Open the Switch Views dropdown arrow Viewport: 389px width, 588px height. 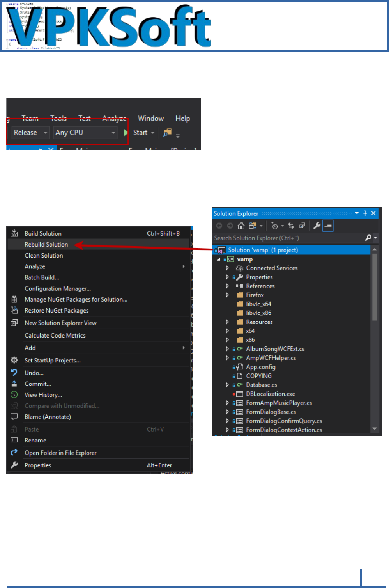(x=261, y=226)
